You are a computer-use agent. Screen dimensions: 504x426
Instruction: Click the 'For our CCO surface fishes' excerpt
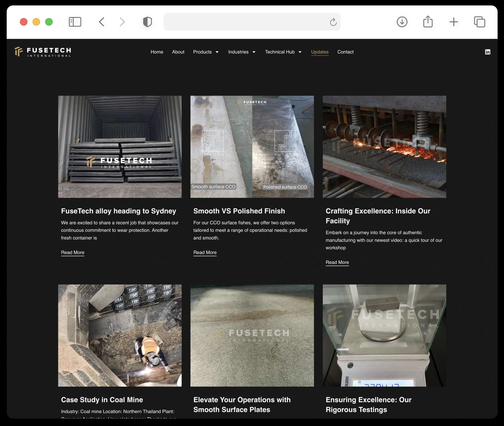point(250,230)
